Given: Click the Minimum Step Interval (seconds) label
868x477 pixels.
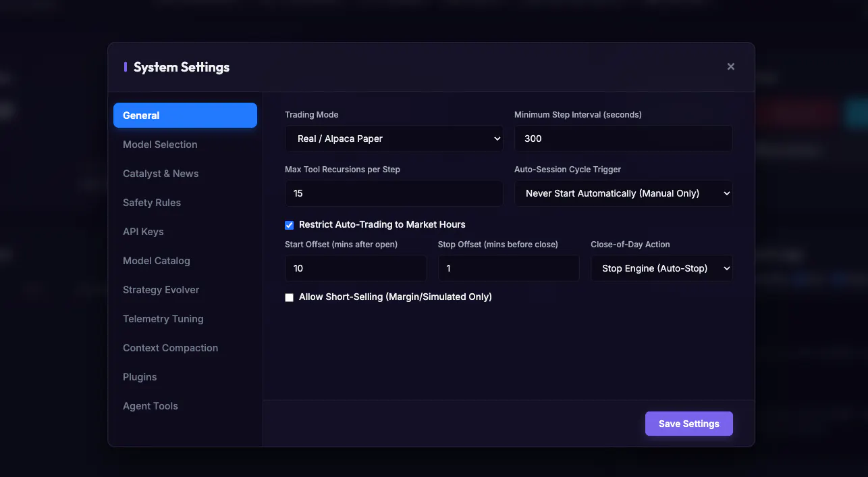Looking at the screenshot, I should pyautogui.click(x=578, y=114).
